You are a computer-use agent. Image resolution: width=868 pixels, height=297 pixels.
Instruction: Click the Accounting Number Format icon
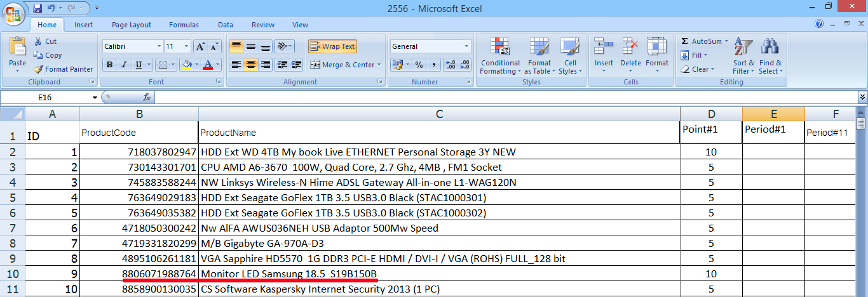[x=397, y=65]
